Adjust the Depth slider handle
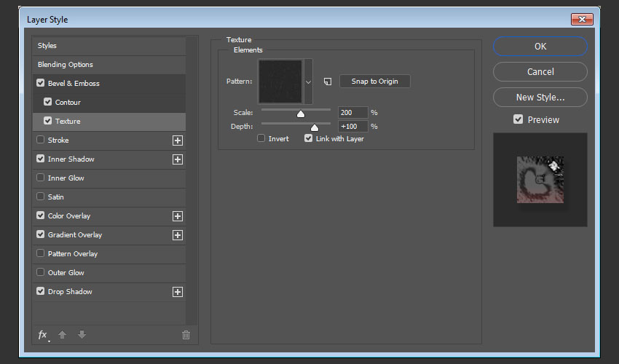The width and height of the screenshot is (619, 364). [315, 127]
